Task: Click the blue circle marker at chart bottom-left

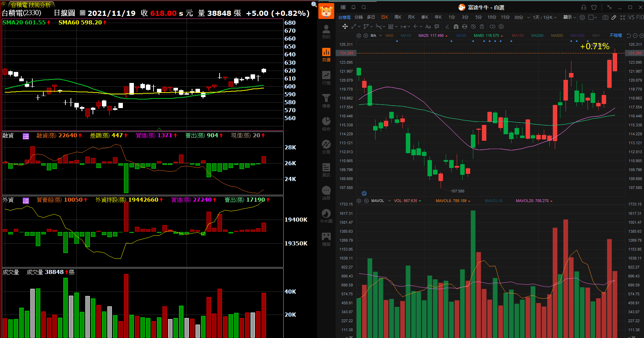Action: 364,193
